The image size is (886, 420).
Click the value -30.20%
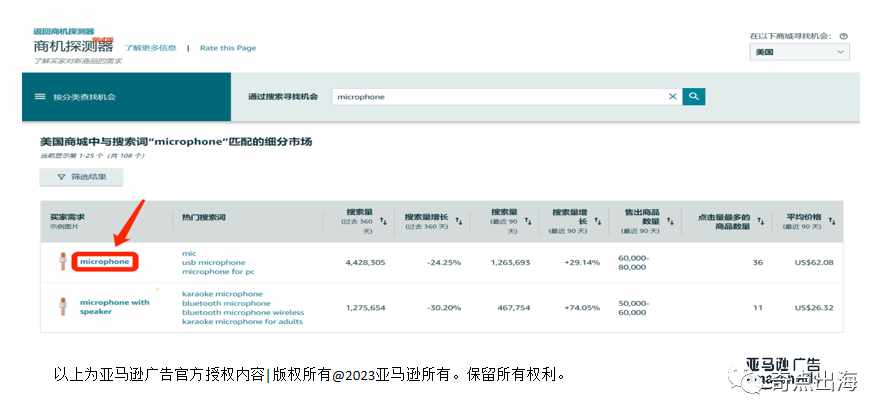tap(444, 308)
